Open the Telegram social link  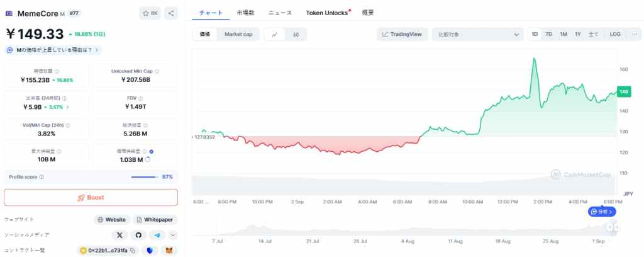pyautogui.click(x=157, y=235)
